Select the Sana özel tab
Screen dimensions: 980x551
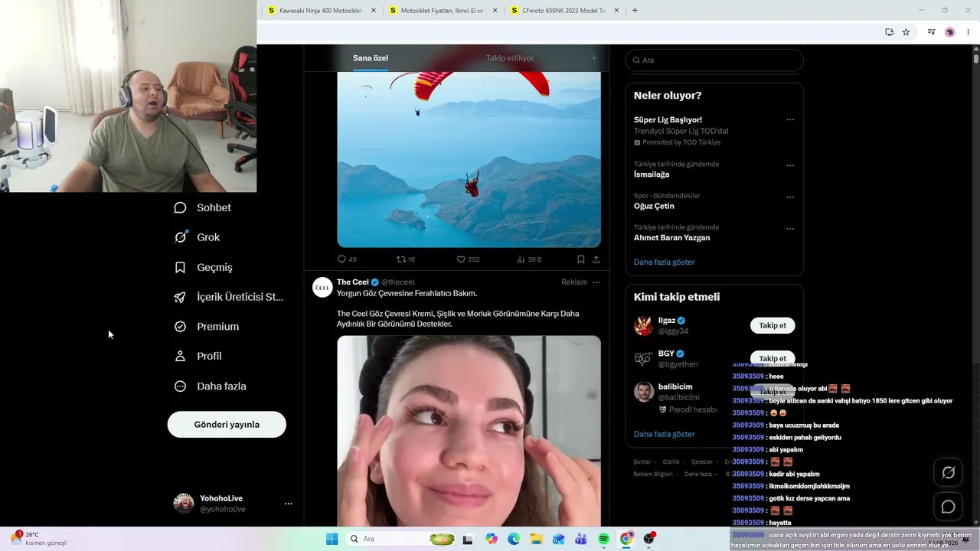click(371, 58)
